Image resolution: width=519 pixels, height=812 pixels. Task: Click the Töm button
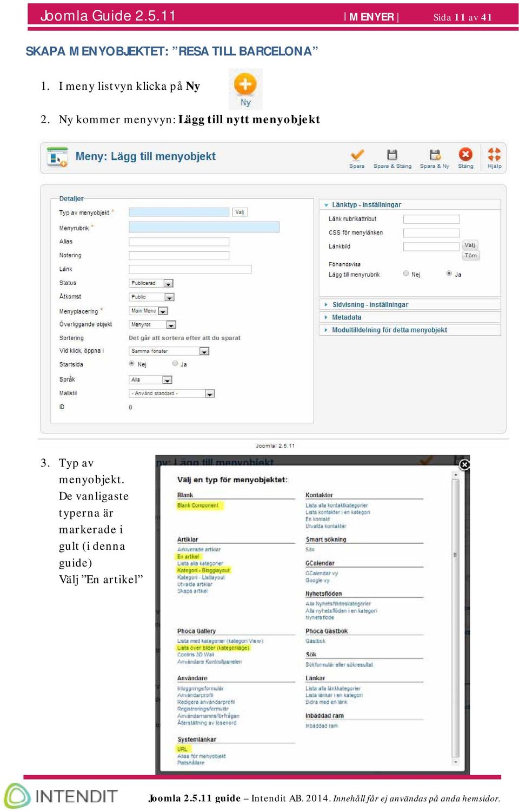[471, 256]
